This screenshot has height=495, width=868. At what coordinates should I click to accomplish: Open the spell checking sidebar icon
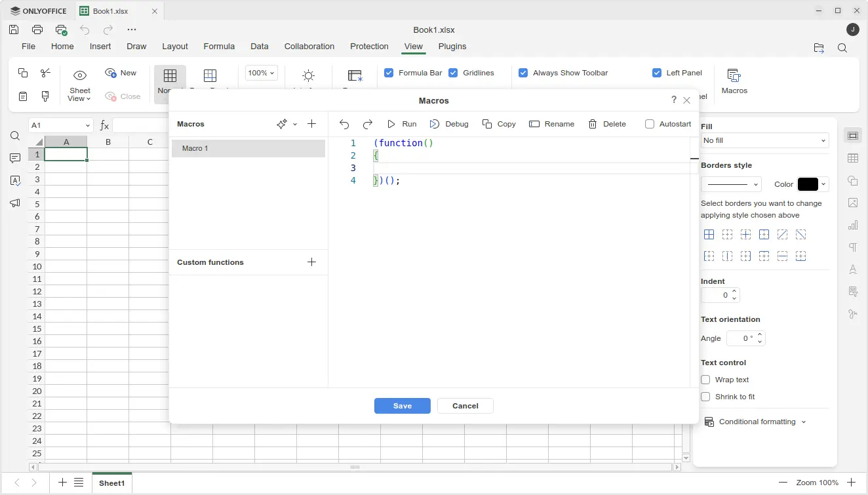(x=15, y=180)
